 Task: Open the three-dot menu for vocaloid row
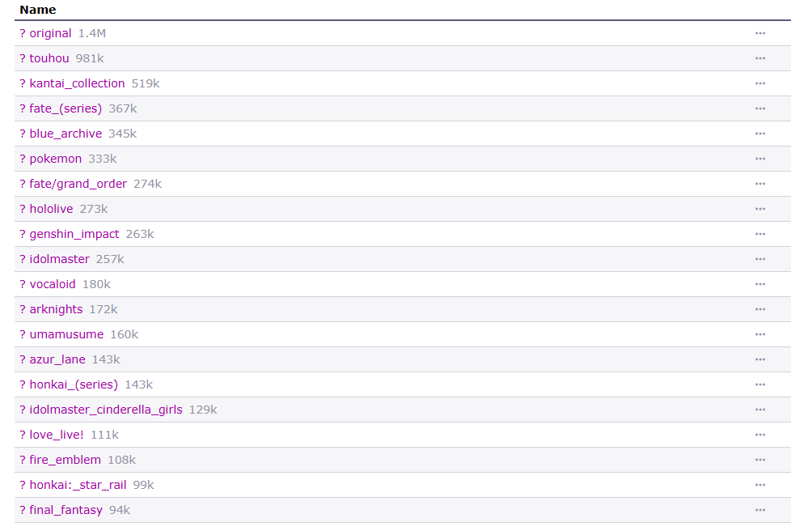759,284
